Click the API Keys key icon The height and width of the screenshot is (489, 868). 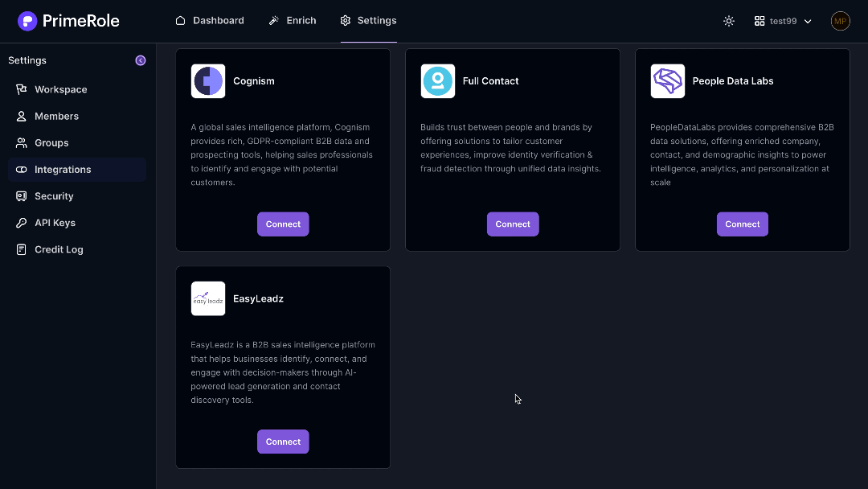point(21,223)
